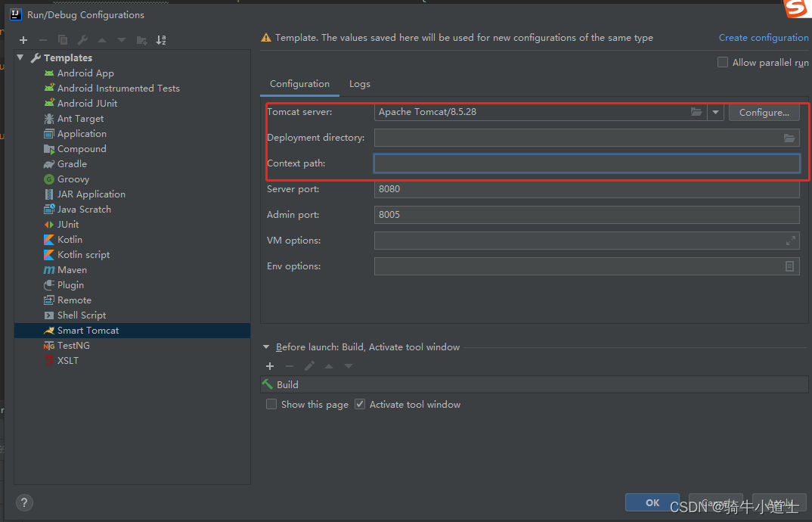
Task: Expand VM options field with expand icon
Action: [x=790, y=241]
